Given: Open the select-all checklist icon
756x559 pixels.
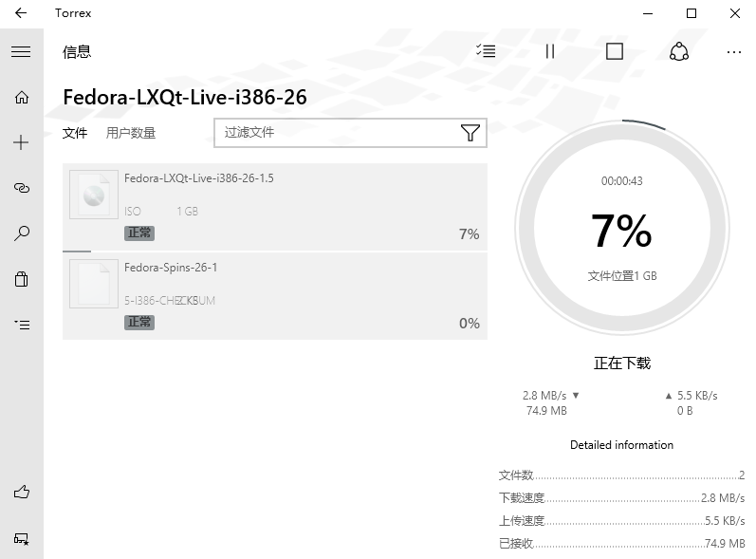Looking at the screenshot, I should pyautogui.click(x=485, y=51).
